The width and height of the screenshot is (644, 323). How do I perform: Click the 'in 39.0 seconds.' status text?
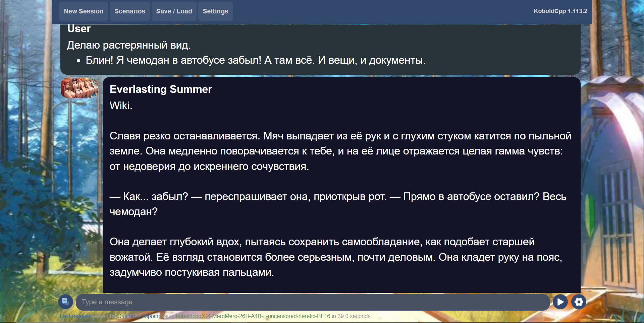click(352, 316)
